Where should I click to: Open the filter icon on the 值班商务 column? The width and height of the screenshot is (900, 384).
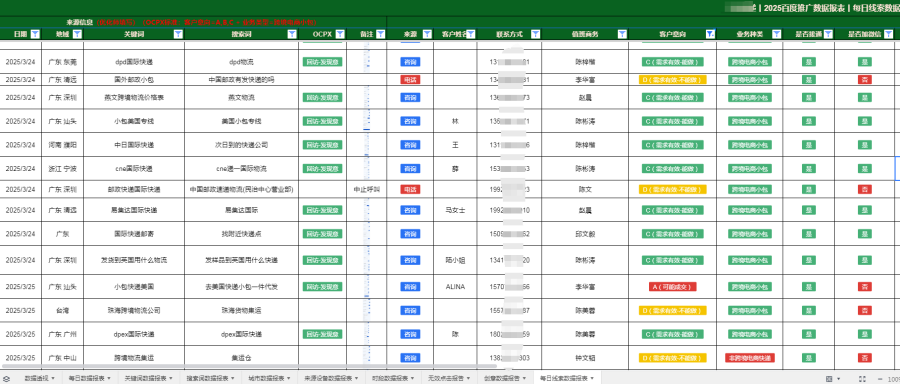[x=622, y=34]
